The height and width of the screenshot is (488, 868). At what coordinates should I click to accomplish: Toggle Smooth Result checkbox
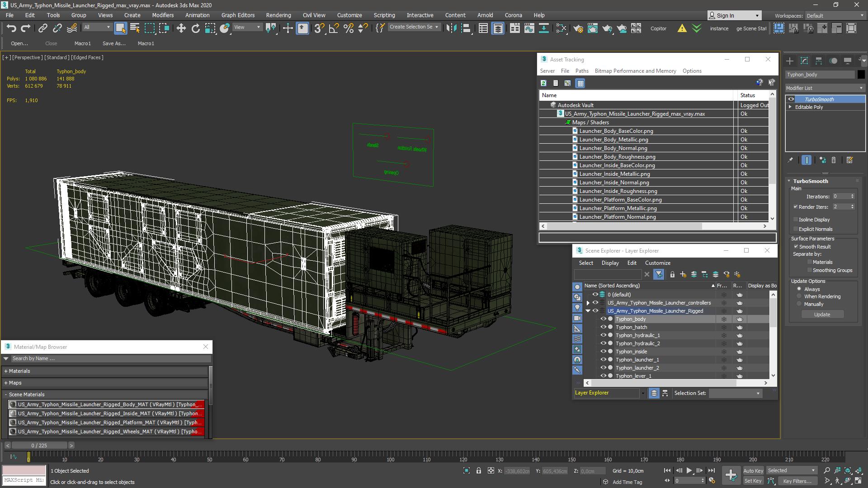[x=796, y=247]
